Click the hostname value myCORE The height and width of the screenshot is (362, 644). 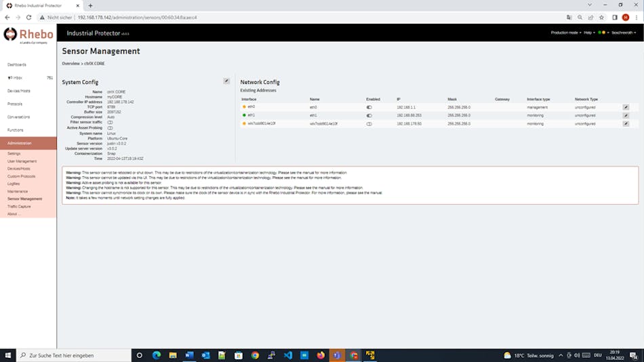[x=115, y=97]
